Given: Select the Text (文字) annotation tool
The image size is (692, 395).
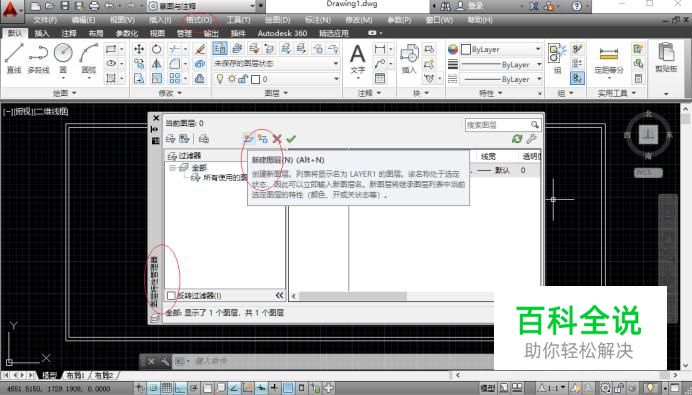Looking at the screenshot, I should pos(357,59).
